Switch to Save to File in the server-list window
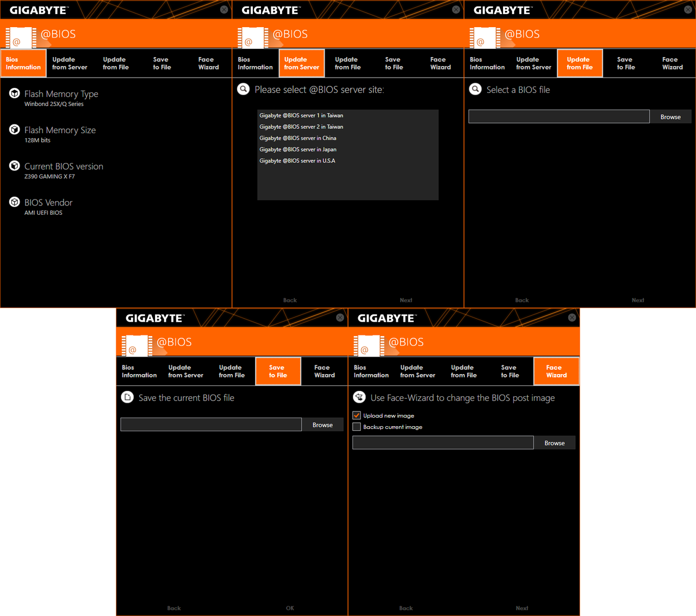The width and height of the screenshot is (696, 616). (x=394, y=64)
